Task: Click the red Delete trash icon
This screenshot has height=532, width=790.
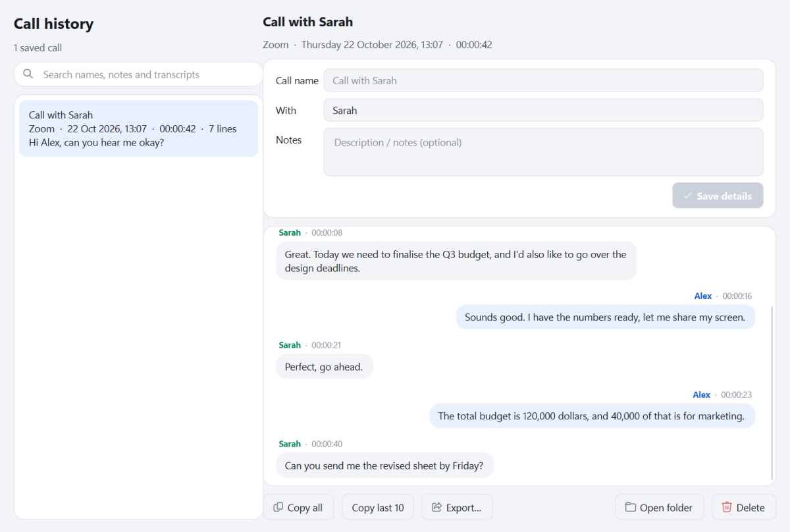Action: pos(727,507)
